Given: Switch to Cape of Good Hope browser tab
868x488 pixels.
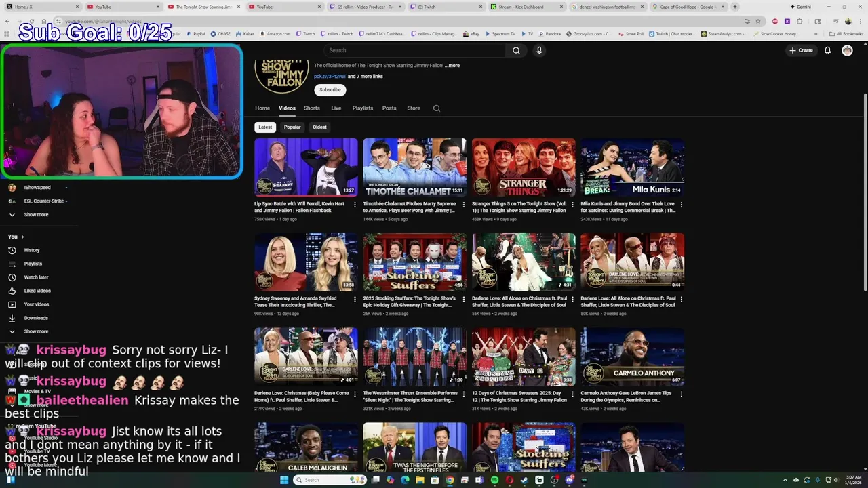Looking at the screenshot, I should (688, 7).
